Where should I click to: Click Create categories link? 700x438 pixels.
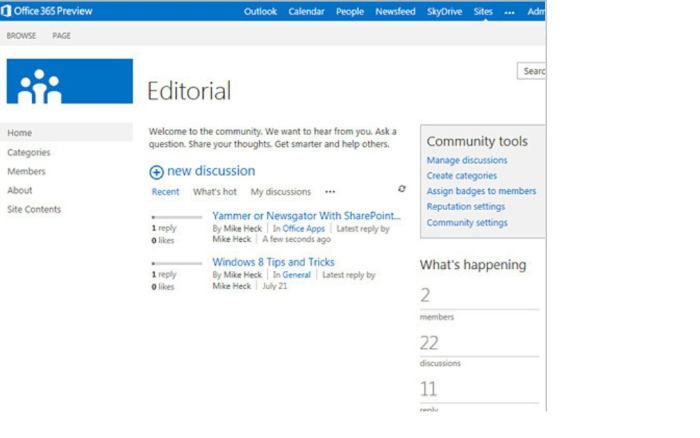462,176
